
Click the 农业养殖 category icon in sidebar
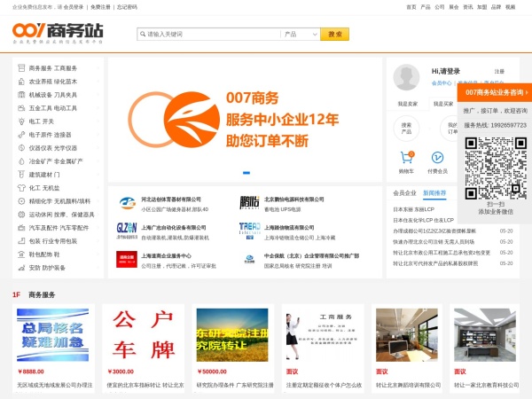pyautogui.click(x=21, y=81)
